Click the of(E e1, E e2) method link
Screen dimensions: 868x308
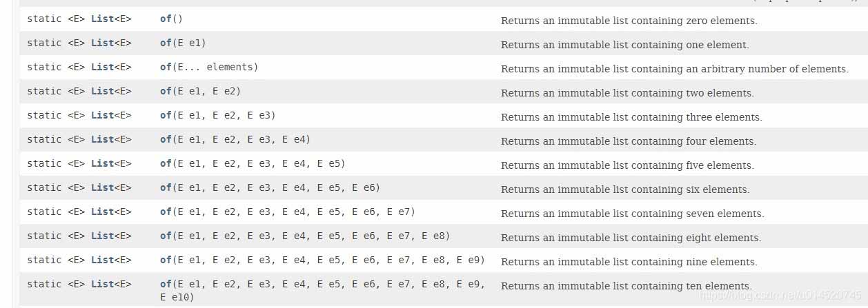[166, 92]
